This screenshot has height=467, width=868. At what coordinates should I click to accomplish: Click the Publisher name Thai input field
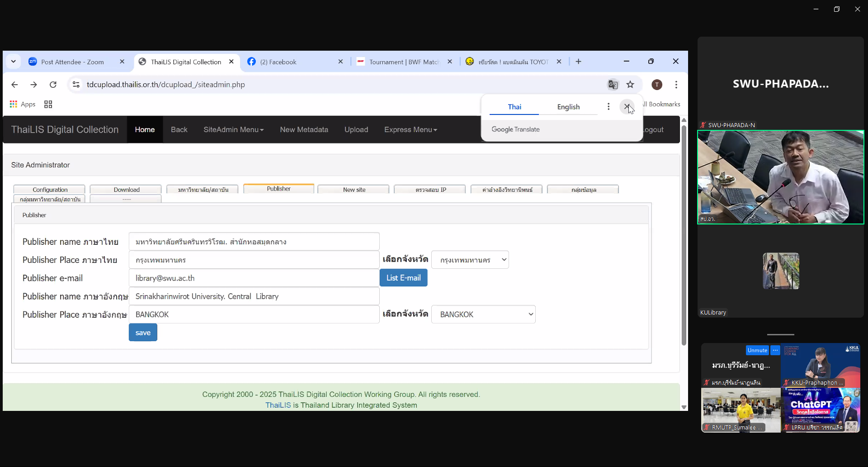[254, 242]
